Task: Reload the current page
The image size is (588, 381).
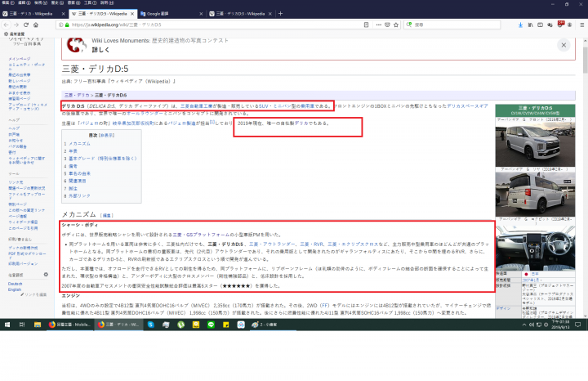Action: (26, 25)
